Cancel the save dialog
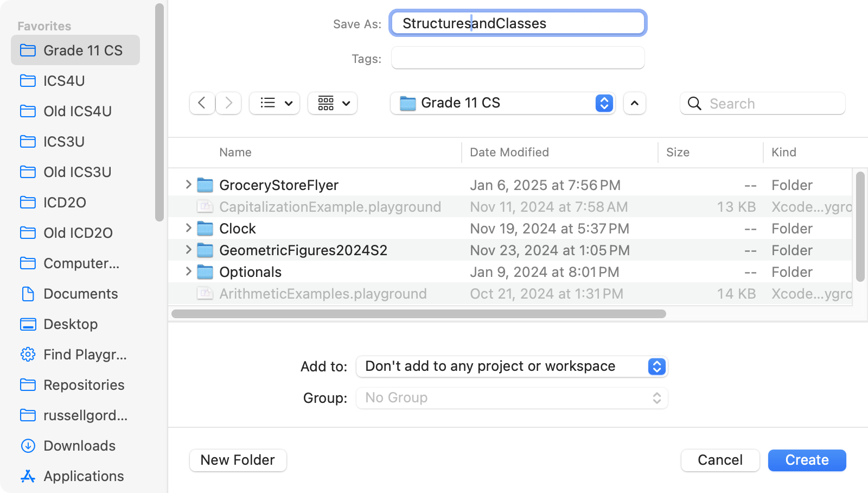 [720, 460]
